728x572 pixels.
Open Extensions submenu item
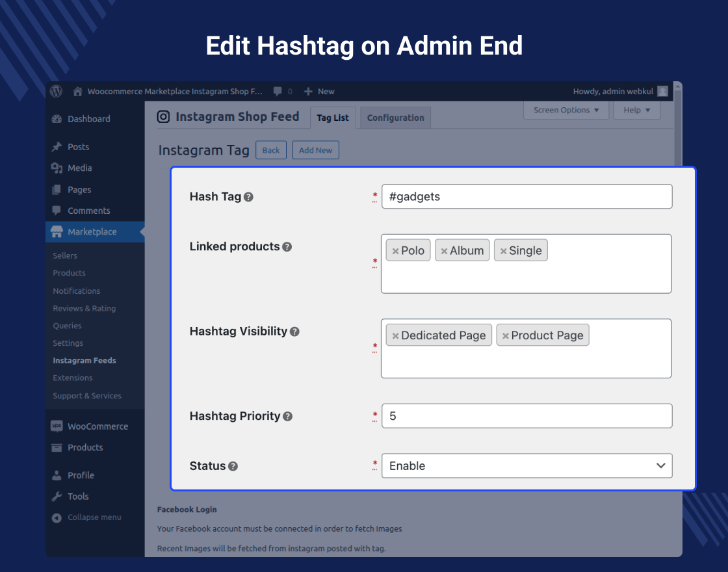[73, 378]
